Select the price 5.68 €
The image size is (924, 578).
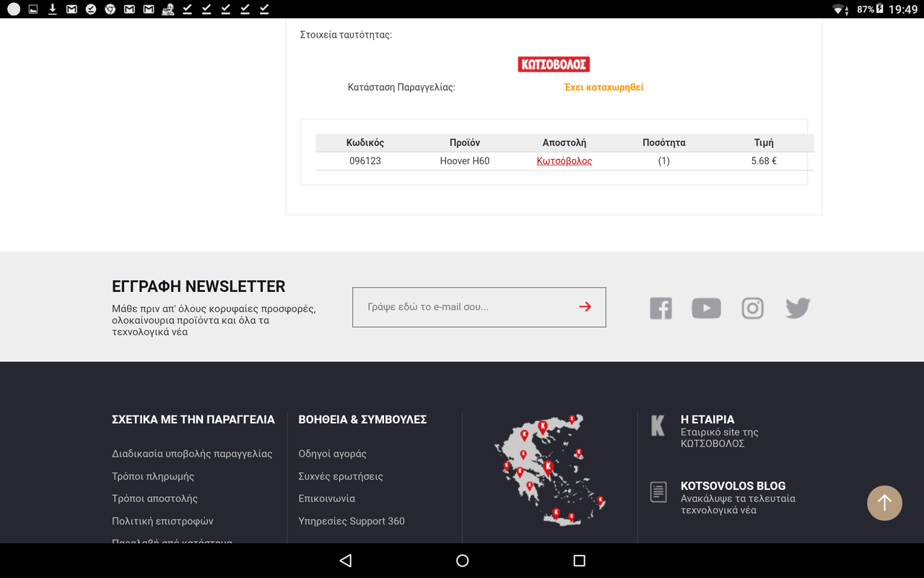(x=764, y=161)
